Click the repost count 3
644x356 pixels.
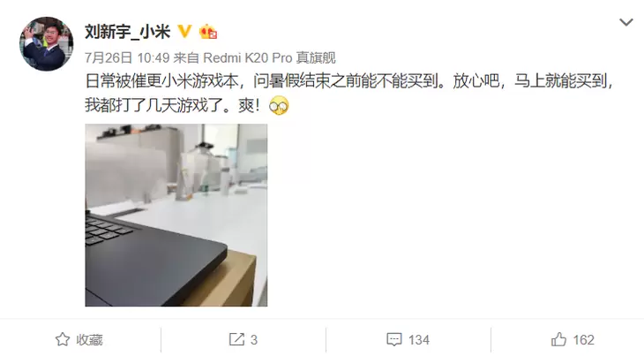pyautogui.click(x=254, y=340)
